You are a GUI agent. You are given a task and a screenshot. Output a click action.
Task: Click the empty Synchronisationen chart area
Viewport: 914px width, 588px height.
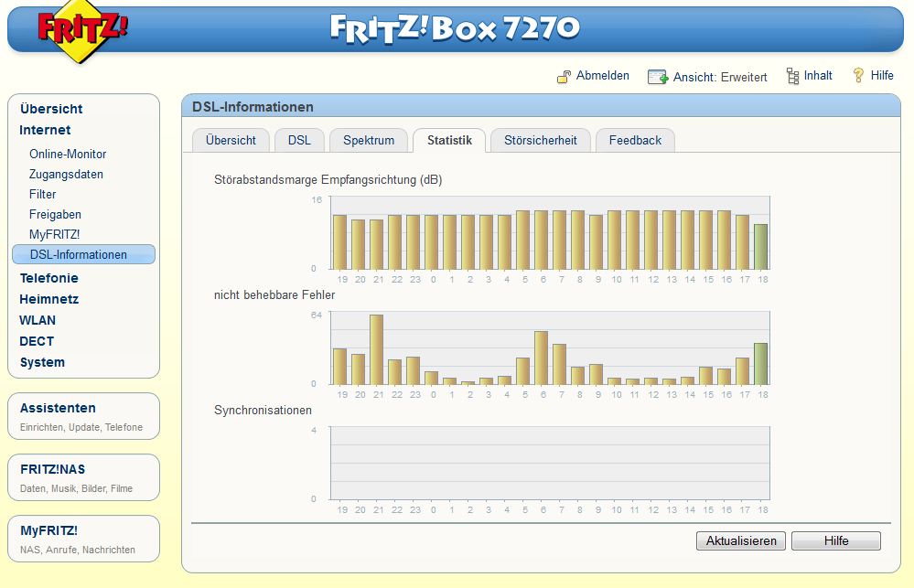(x=550, y=463)
